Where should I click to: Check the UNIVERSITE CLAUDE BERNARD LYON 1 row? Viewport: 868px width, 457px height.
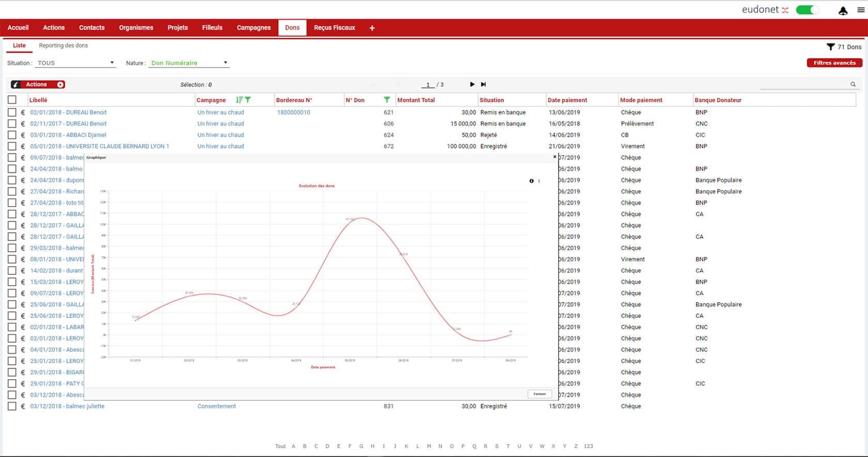click(x=12, y=146)
